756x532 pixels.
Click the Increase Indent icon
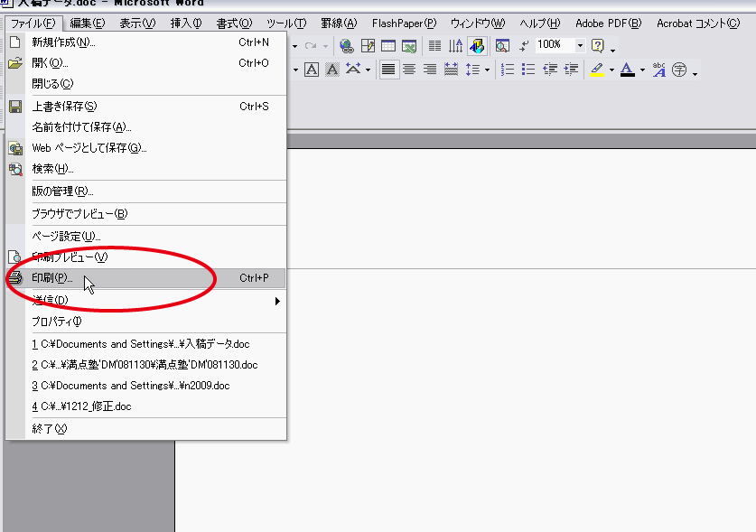pos(571,70)
